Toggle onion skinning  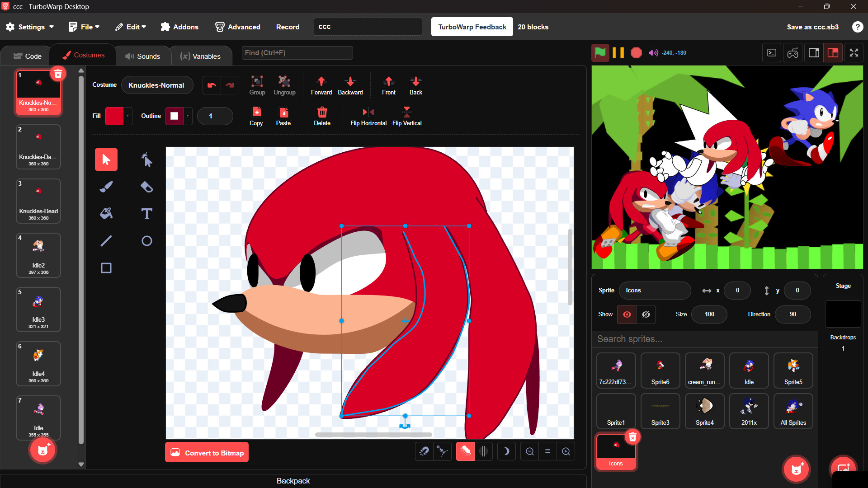point(465,451)
